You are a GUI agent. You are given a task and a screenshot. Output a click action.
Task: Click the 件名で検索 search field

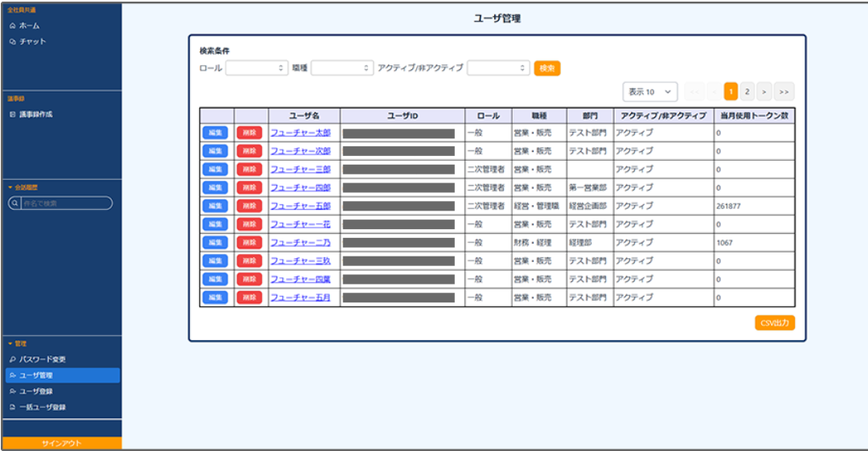pyautogui.click(x=66, y=204)
